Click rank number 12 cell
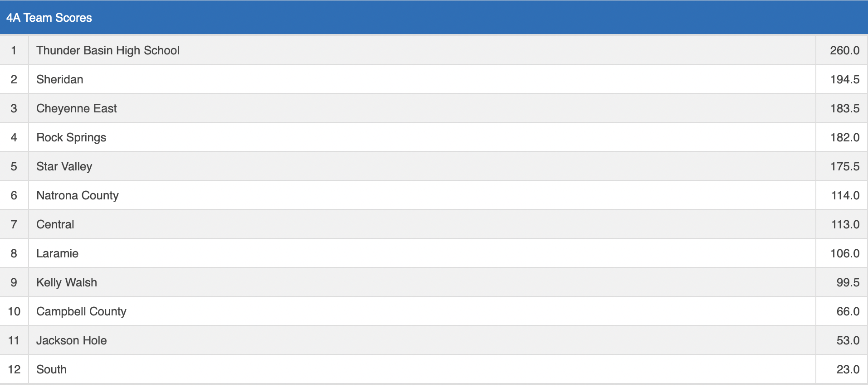 [x=14, y=369]
